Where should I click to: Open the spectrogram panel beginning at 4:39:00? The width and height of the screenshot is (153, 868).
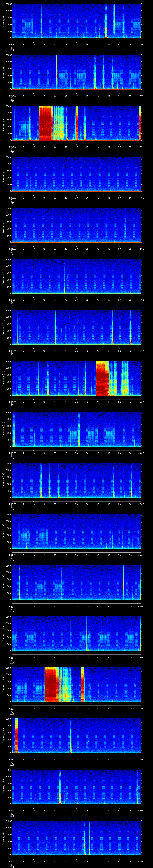[x=77, y=123]
